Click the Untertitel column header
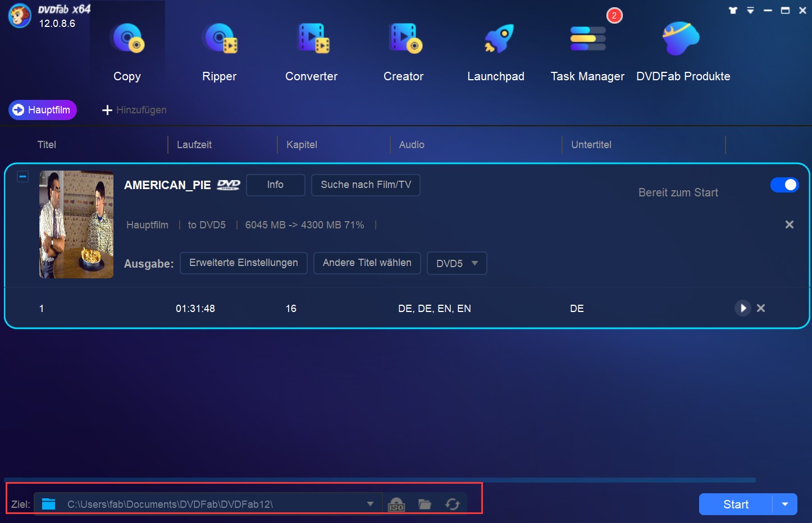812x523 pixels. [591, 145]
